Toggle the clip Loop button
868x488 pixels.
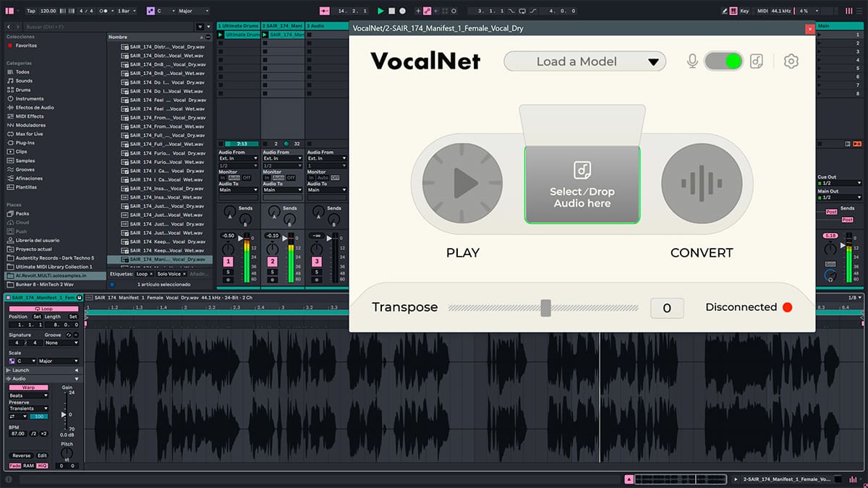(x=45, y=309)
